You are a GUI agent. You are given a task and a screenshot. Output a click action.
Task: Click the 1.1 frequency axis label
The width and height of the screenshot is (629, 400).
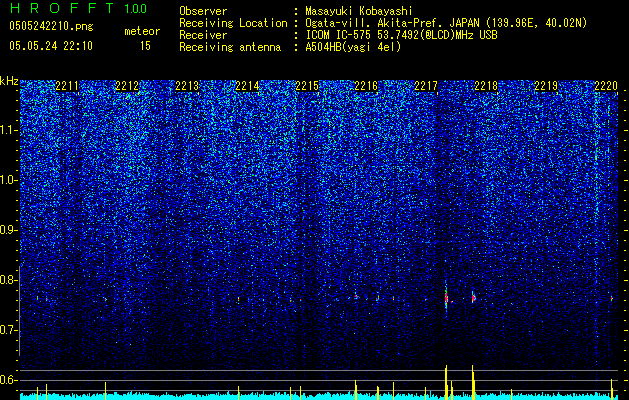pos(9,130)
